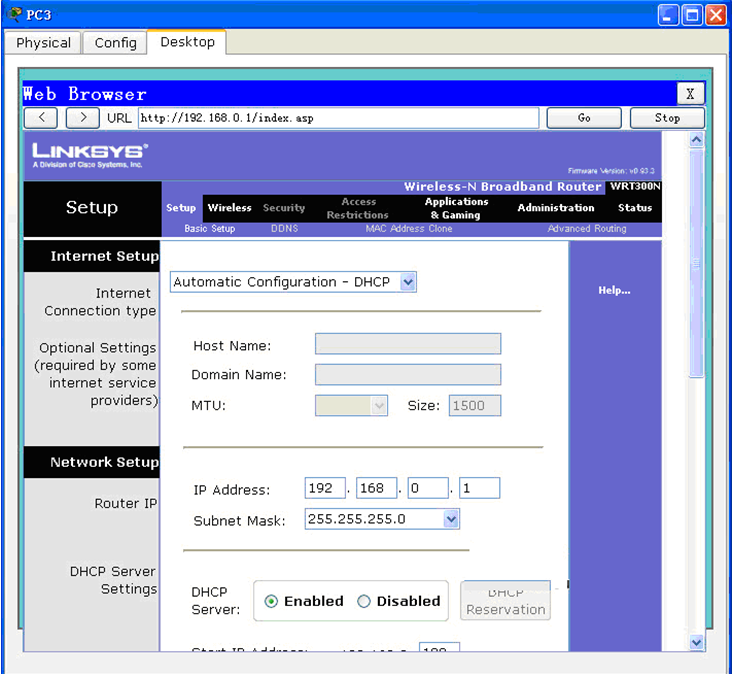Screen dimensions: 732x674
Task: Switch to the Config tab
Action: 115,43
